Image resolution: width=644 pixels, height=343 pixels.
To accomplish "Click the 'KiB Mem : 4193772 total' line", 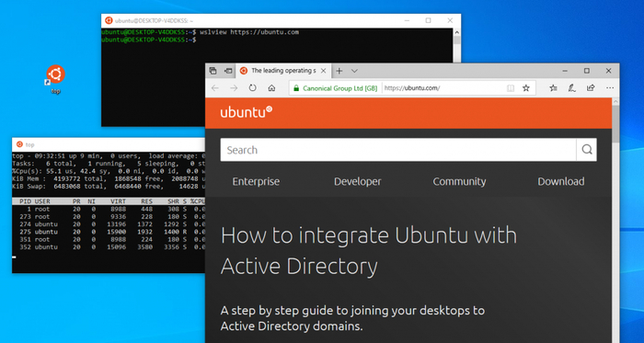I will [x=109, y=178].
